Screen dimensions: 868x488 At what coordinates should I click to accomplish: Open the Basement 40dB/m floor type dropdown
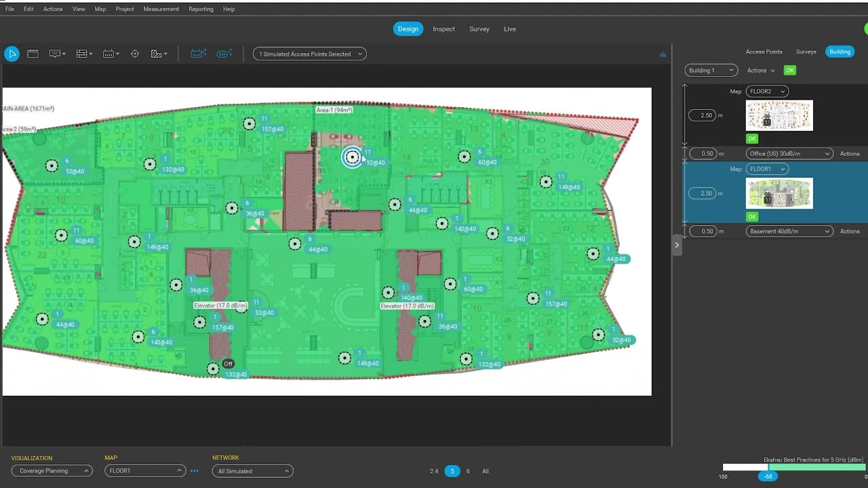(x=789, y=231)
